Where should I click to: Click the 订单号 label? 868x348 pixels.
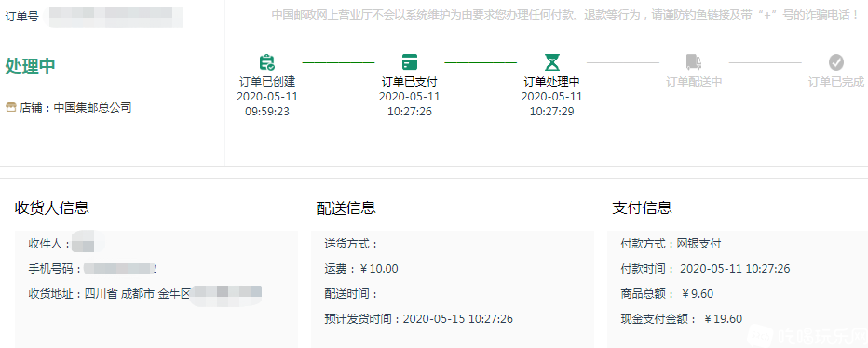[22, 17]
